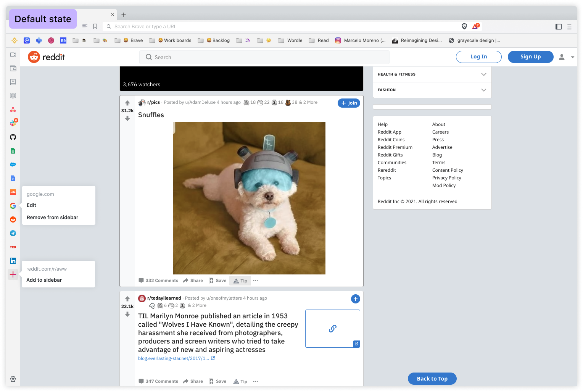
Task: Open GitHub from the sidebar
Action: pos(13,137)
